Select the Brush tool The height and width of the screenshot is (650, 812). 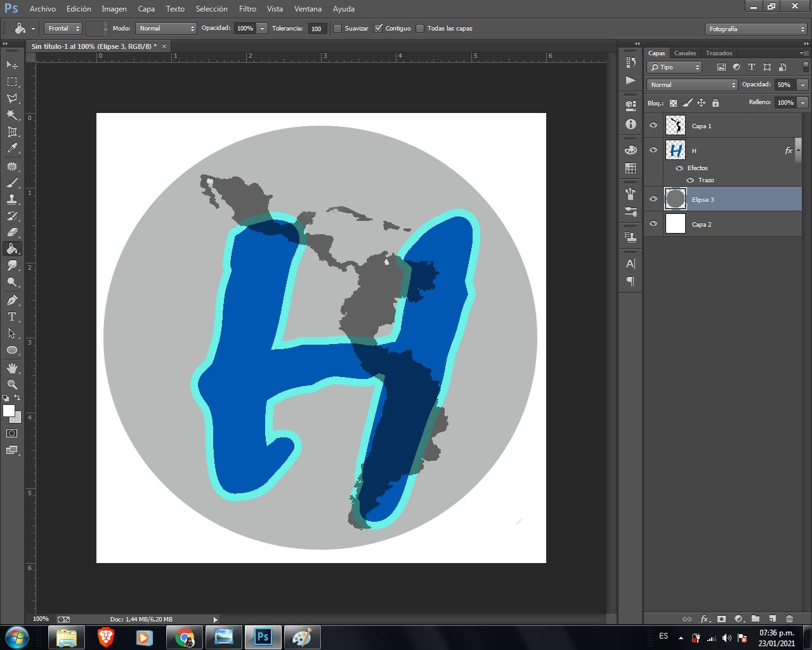click(12, 183)
